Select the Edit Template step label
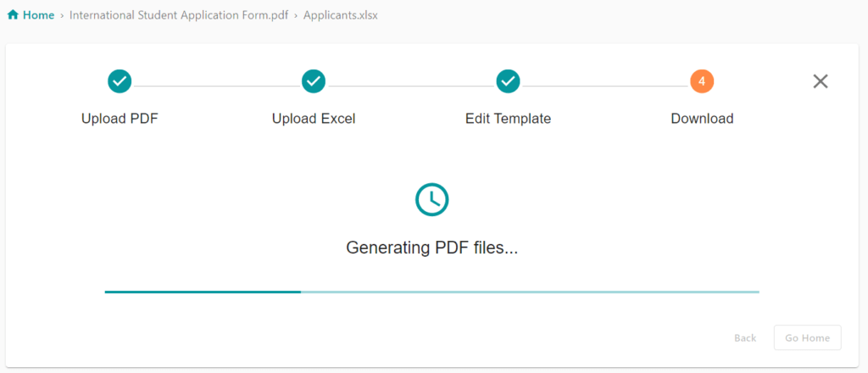This screenshot has width=868, height=373. 508,119
